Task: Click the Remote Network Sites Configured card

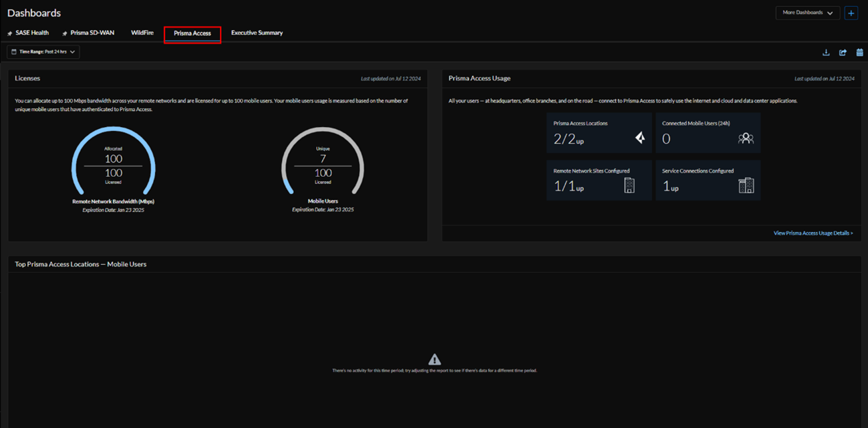Action: (x=599, y=181)
